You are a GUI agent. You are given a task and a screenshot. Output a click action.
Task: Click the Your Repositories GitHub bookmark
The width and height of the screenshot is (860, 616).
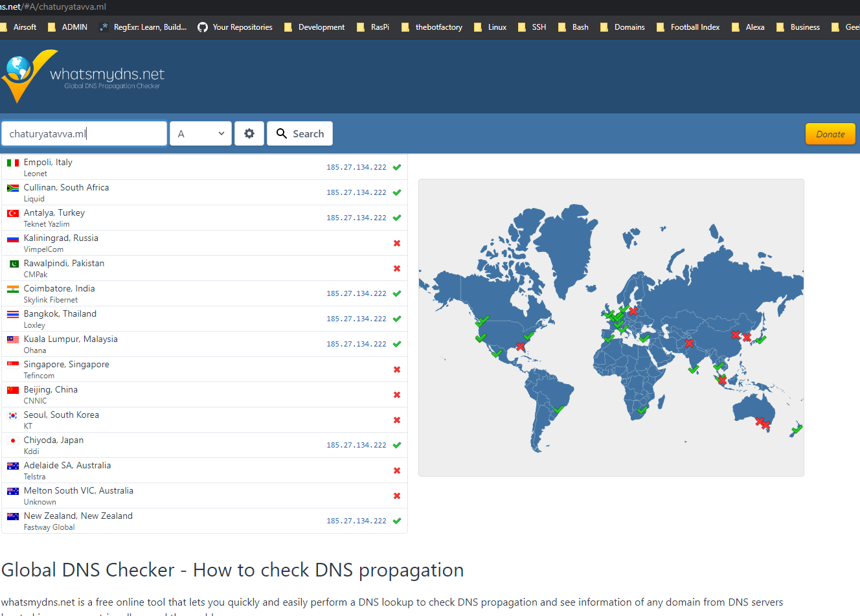pyautogui.click(x=235, y=27)
